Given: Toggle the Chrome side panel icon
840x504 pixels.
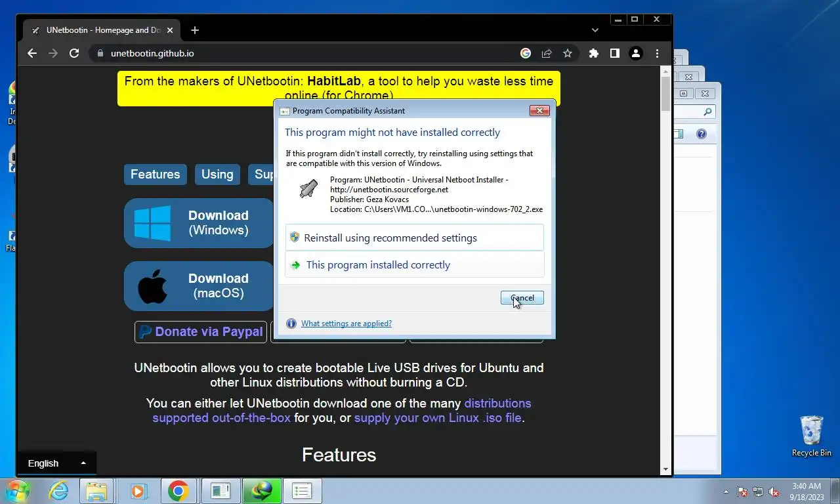Looking at the screenshot, I should (615, 53).
